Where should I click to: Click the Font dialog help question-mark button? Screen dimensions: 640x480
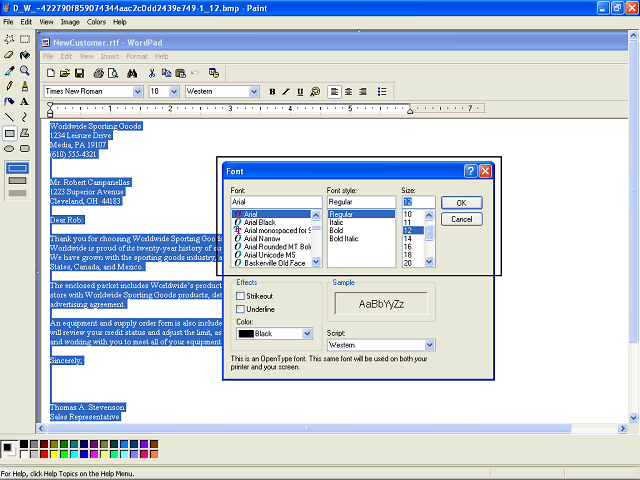pyautogui.click(x=471, y=171)
